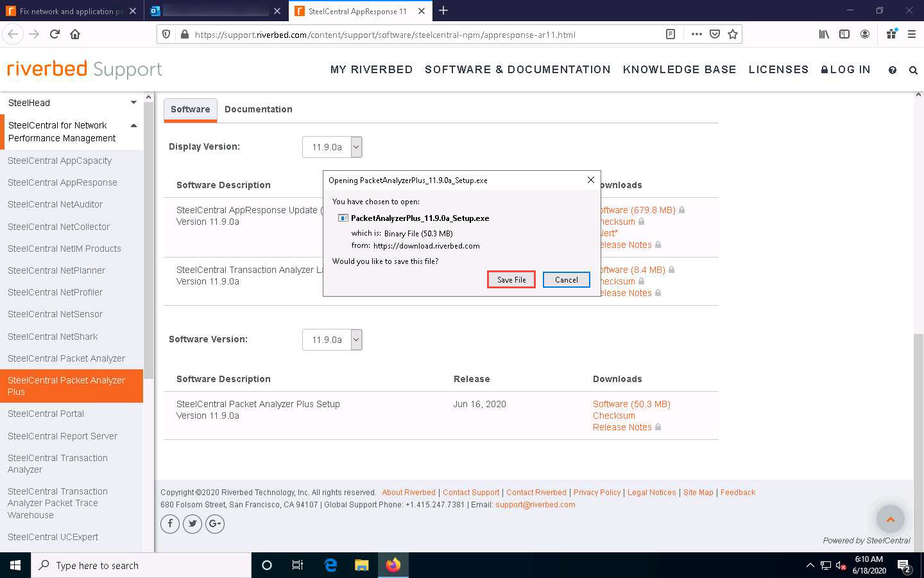
Task: Click the LOG IN link
Action: click(846, 69)
